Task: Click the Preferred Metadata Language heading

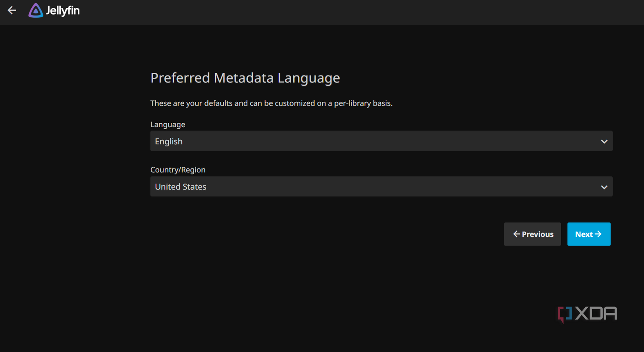Action: click(245, 78)
